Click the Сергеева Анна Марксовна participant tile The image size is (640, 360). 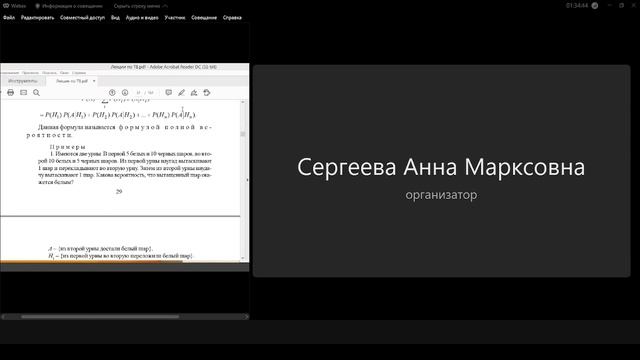click(442, 171)
